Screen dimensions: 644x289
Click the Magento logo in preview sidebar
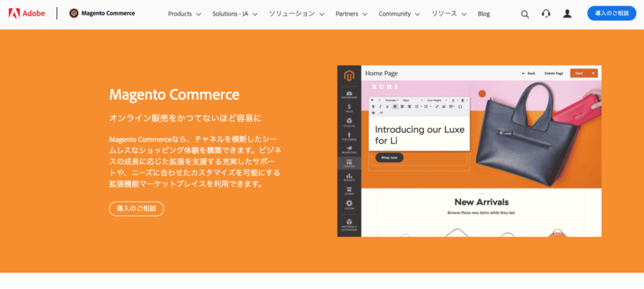[349, 76]
